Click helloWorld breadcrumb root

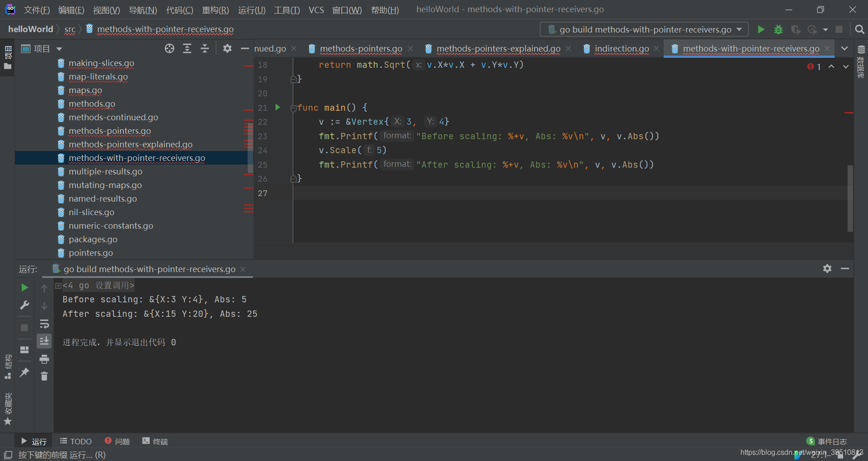click(31, 29)
